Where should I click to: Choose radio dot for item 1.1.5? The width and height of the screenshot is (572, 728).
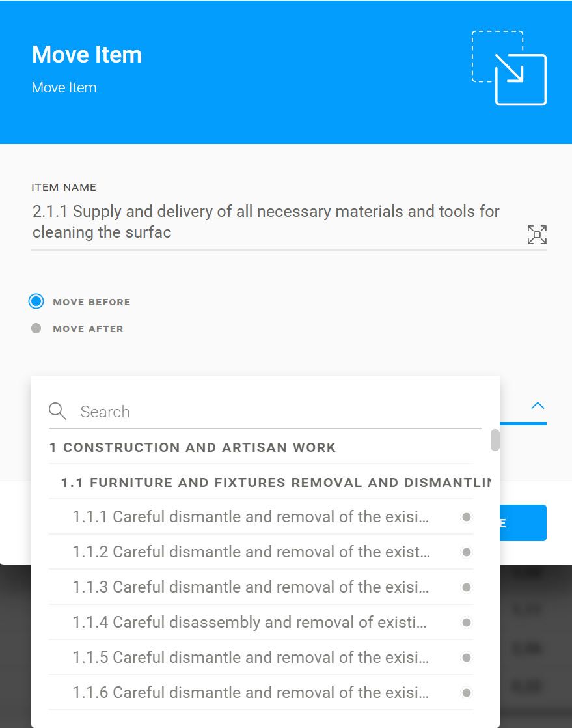coord(467,658)
